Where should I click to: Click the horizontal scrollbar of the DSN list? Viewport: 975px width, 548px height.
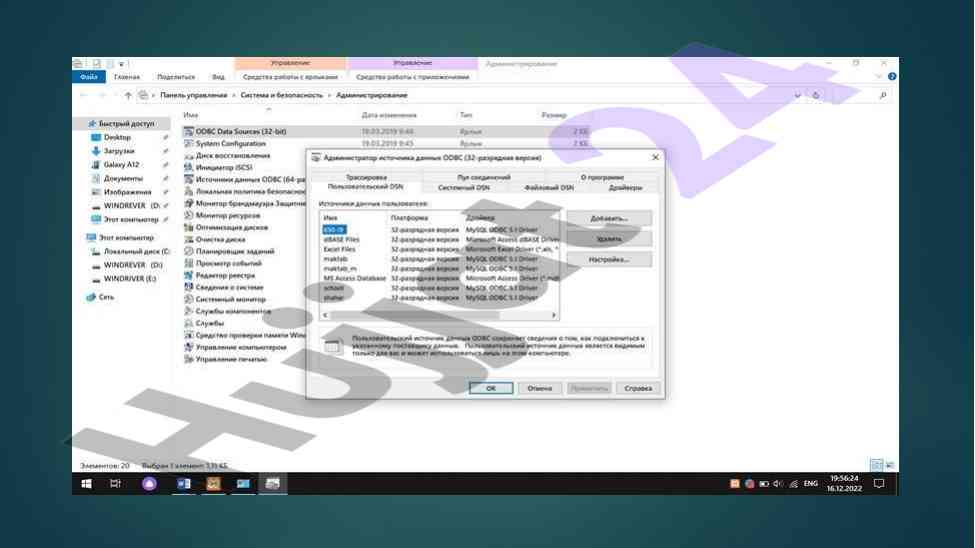439,315
